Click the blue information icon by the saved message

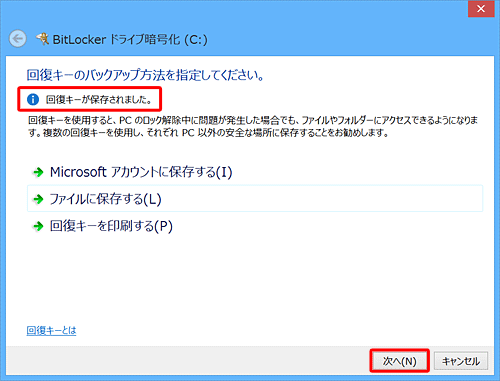coord(33,99)
